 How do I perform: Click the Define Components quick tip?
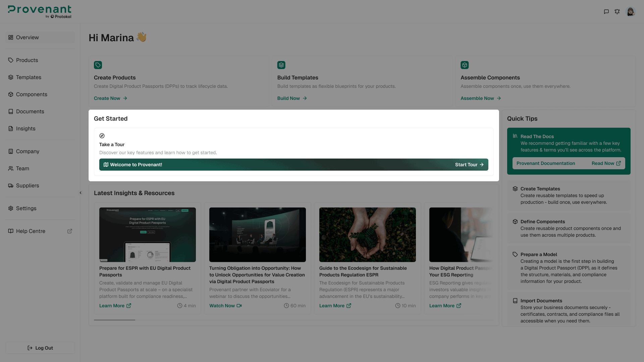(569, 228)
